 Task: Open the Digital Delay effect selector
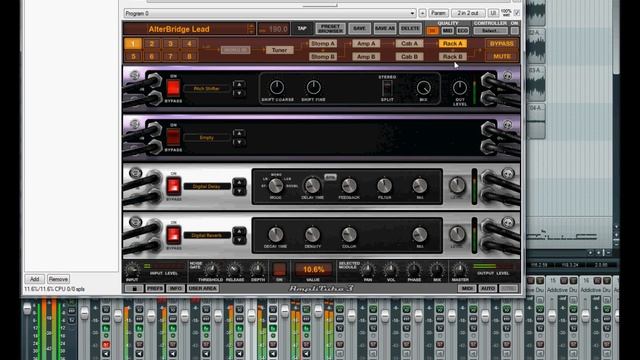(x=207, y=186)
